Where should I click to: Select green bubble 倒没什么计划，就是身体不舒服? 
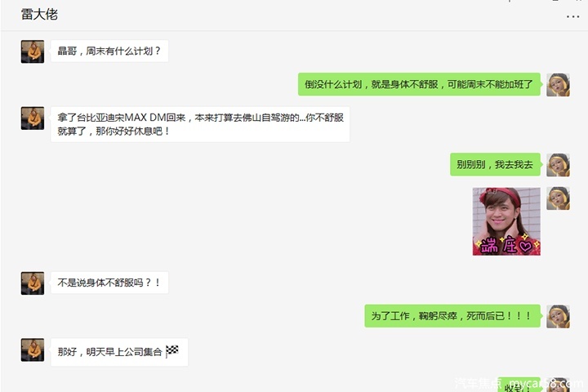coord(419,84)
